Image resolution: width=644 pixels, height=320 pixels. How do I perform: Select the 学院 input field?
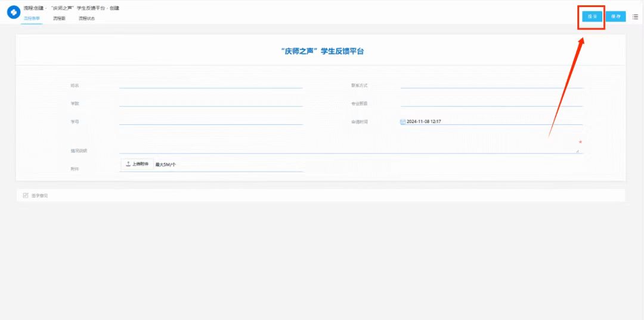tap(210, 103)
